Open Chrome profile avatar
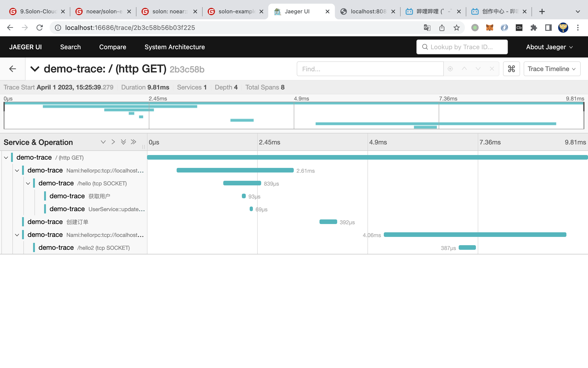The image size is (588, 368). (563, 28)
